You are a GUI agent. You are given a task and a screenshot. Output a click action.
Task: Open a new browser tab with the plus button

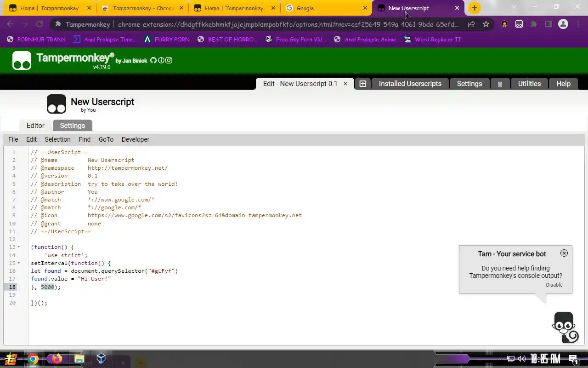pyautogui.click(x=475, y=8)
